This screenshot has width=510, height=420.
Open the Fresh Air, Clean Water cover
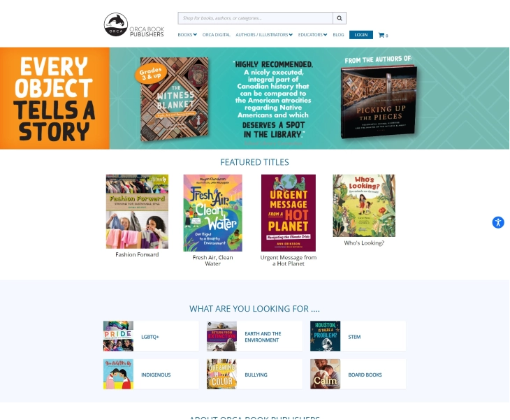pyautogui.click(x=212, y=212)
